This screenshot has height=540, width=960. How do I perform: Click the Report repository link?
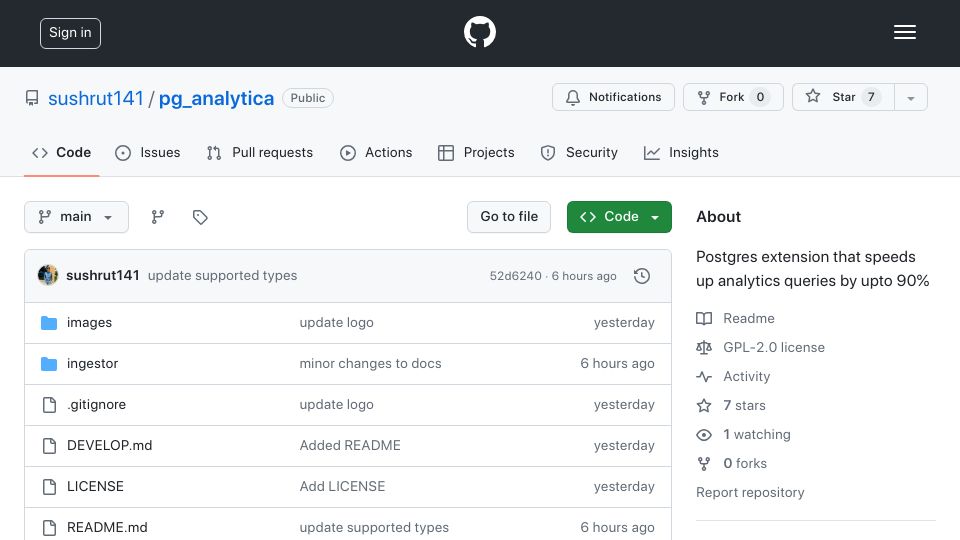coord(750,493)
